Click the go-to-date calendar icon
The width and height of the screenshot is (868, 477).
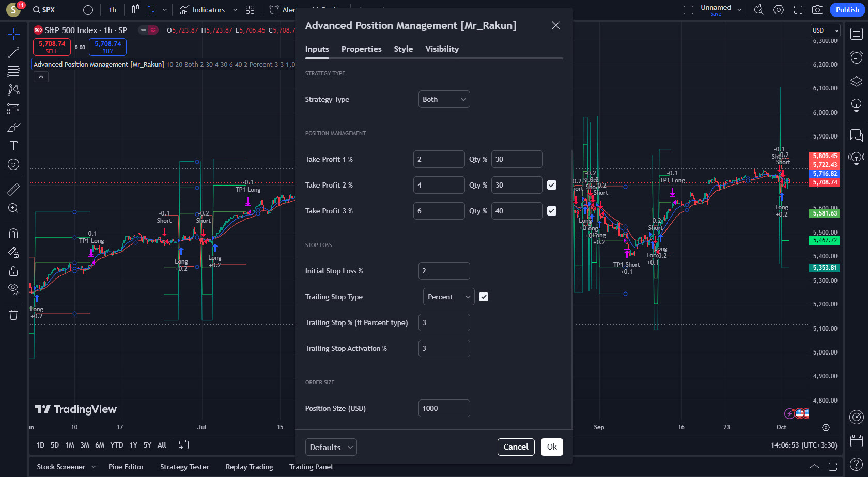183,445
